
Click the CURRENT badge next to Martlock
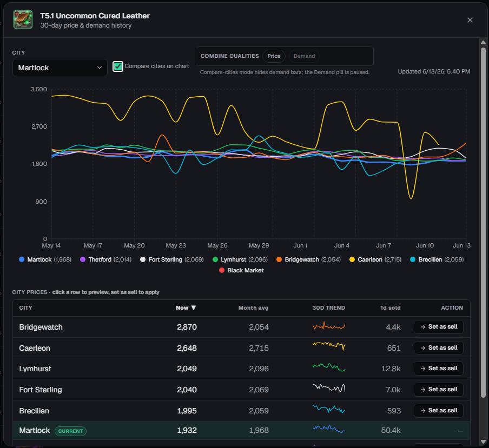pyautogui.click(x=70, y=431)
